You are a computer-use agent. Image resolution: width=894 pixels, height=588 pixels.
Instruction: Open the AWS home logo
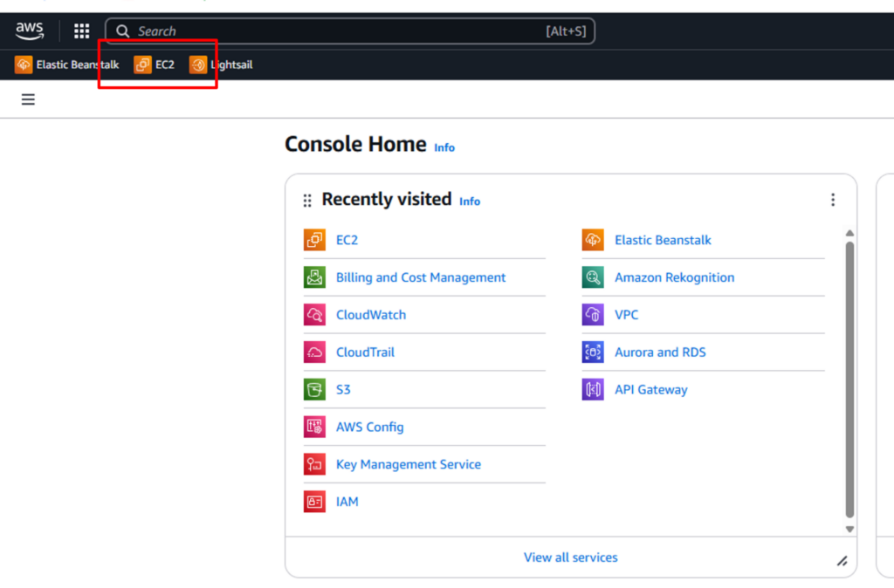(x=30, y=31)
